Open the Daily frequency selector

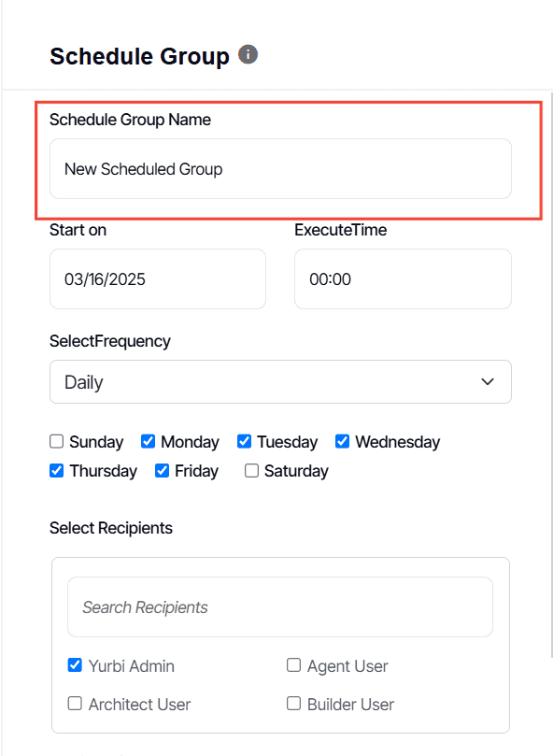[x=280, y=381]
